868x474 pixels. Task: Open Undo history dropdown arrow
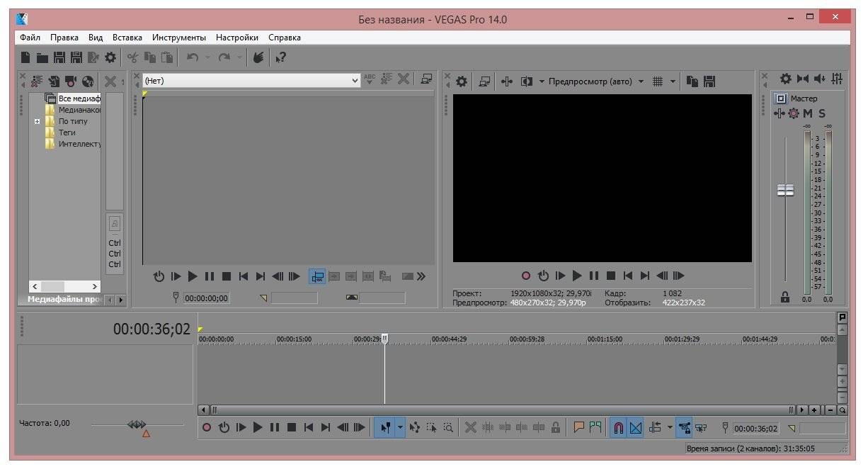coord(207,57)
